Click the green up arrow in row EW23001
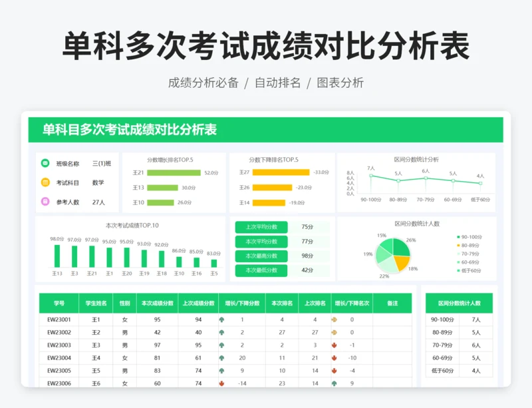The image size is (532, 408). pos(221,319)
